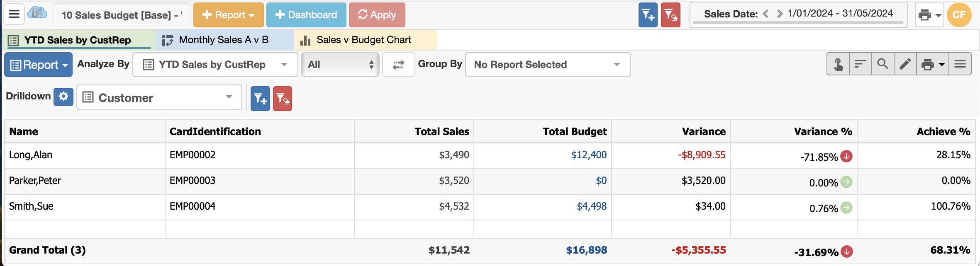Open the Customer drilldown dropdown
This screenshot has height=266, width=980.
point(159,97)
